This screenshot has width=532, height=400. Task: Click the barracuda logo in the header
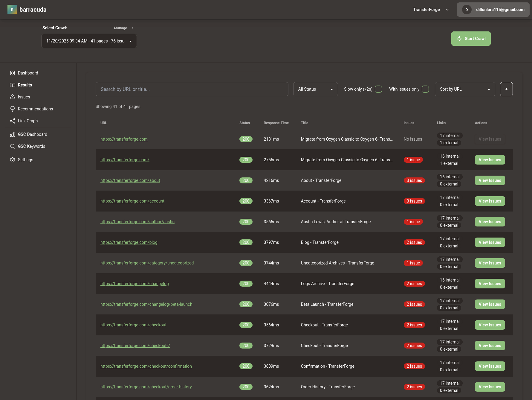(x=27, y=9)
